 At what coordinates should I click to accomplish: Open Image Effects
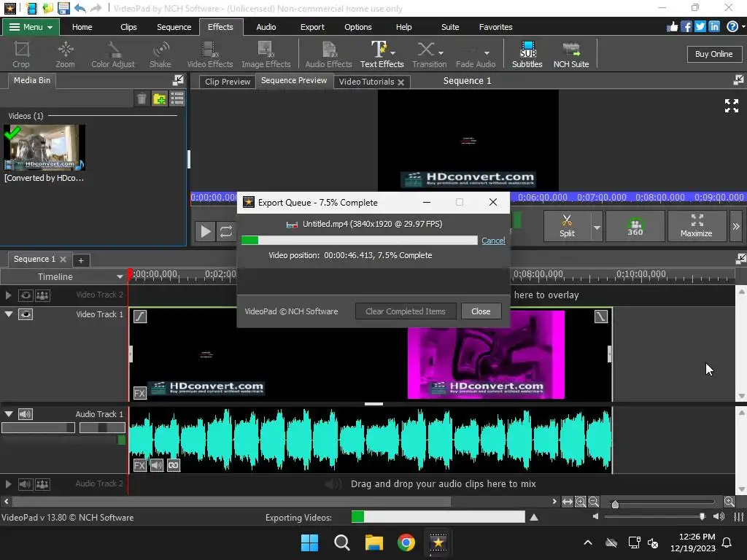coord(266,54)
